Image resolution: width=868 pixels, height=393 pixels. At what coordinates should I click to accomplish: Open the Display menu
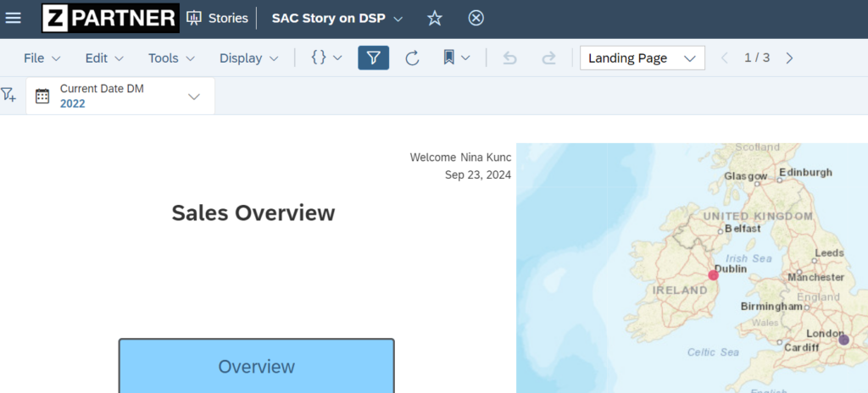tap(248, 58)
